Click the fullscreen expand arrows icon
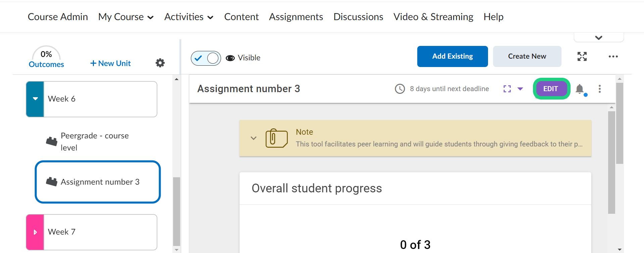 click(x=582, y=57)
